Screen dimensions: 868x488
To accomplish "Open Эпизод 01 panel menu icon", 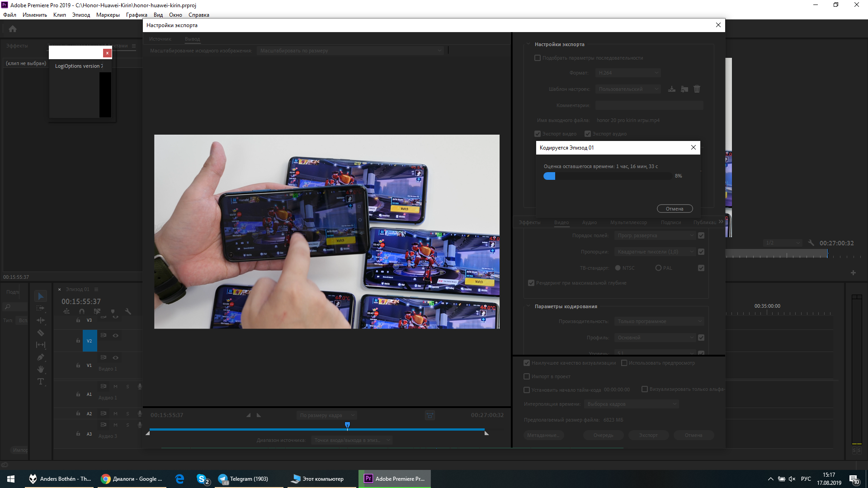I will (x=96, y=289).
